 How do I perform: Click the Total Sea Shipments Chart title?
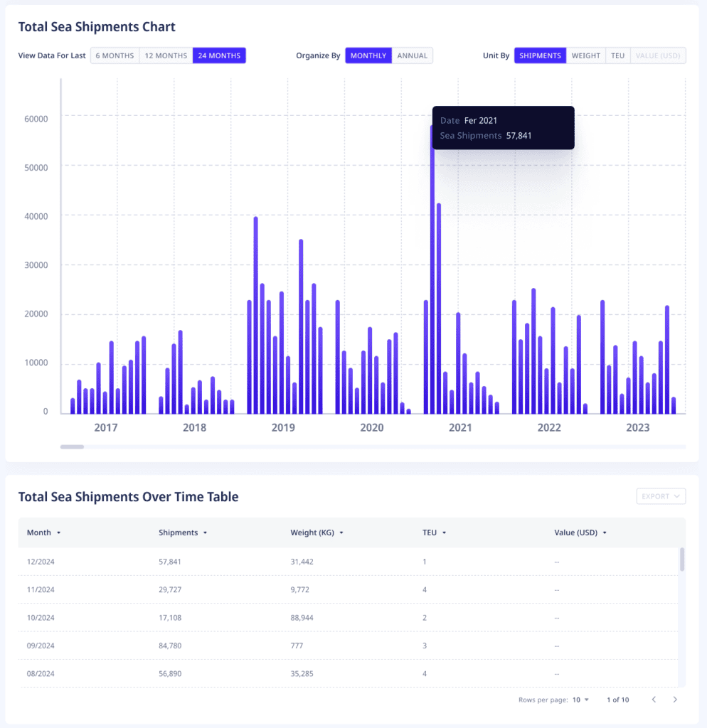tap(97, 27)
